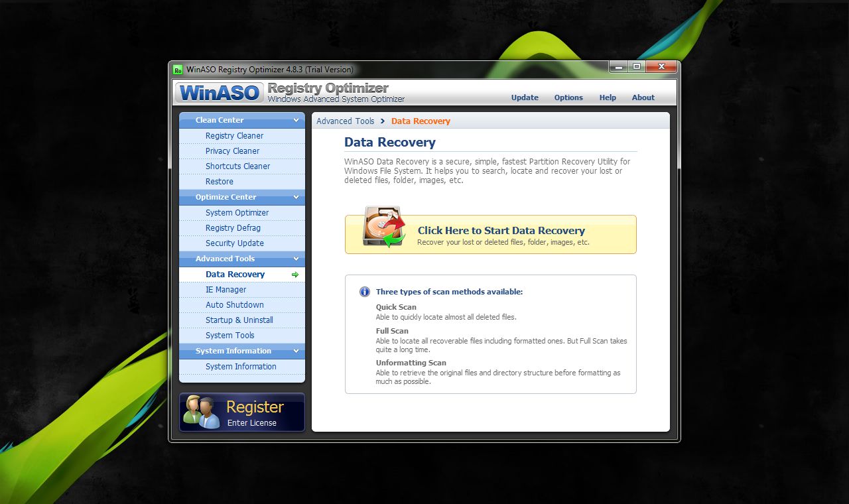Click the hard-drive recovery icon
Screen dimensions: 849x504
[x=384, y=227]
